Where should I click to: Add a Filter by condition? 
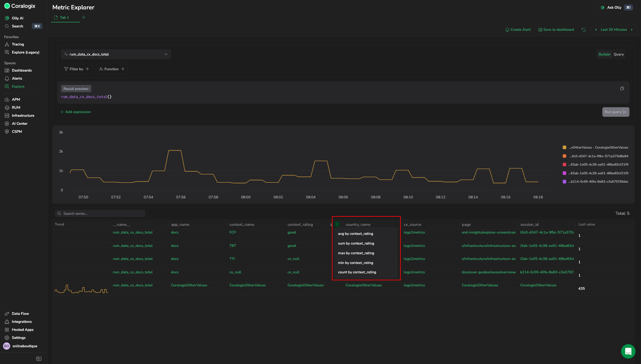pyautogui.click(x=77, y=69)
